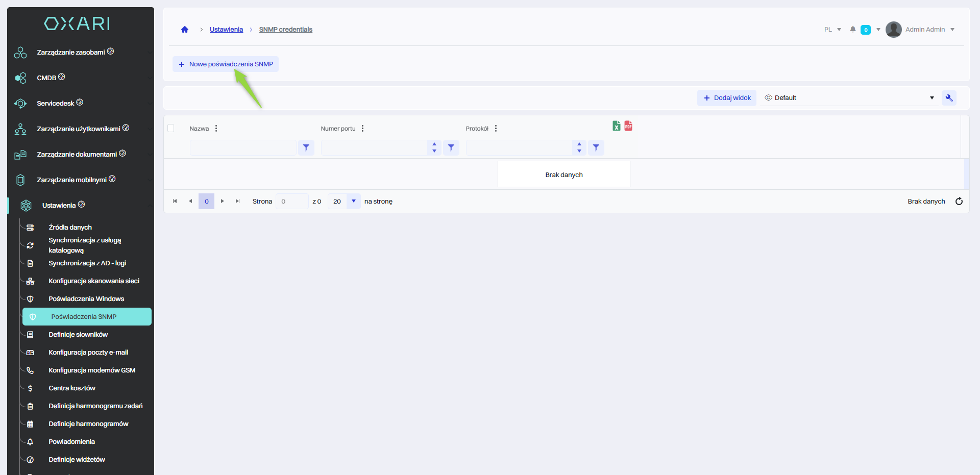Open the PL language selector

[x=832, y=30]
